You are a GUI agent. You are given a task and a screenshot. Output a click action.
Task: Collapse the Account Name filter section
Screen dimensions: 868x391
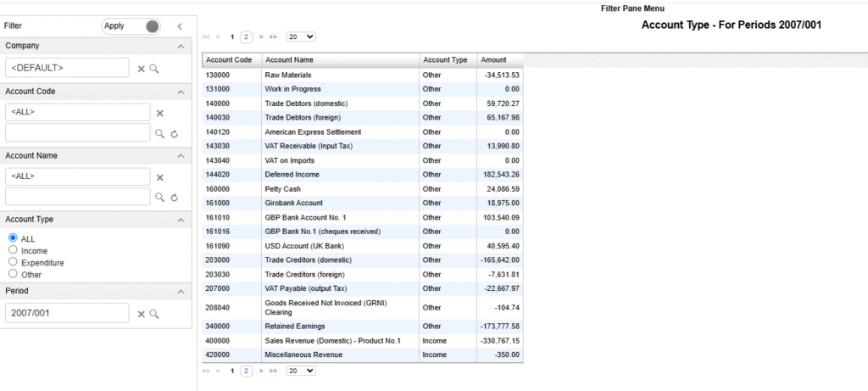[181, 156]
